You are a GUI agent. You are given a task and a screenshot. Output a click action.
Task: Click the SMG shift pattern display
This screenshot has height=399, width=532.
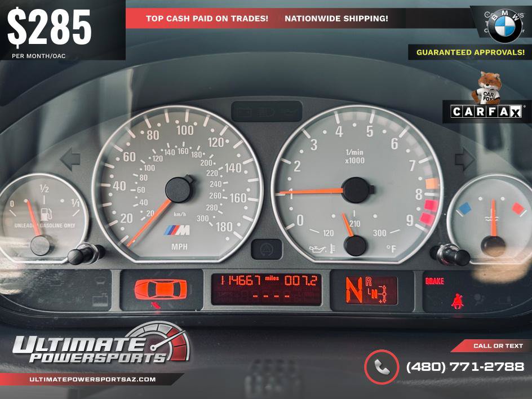click(x=376, y=290)
